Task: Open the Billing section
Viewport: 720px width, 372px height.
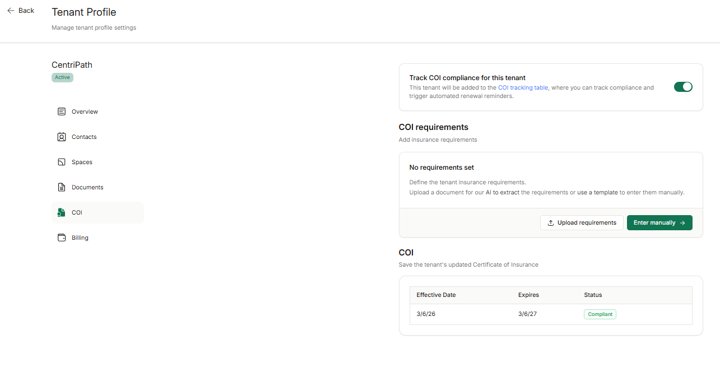Action: point(97,238)
